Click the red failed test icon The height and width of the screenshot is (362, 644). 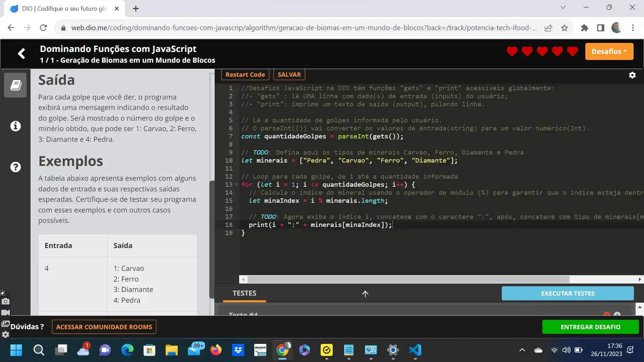pos(607,314)
